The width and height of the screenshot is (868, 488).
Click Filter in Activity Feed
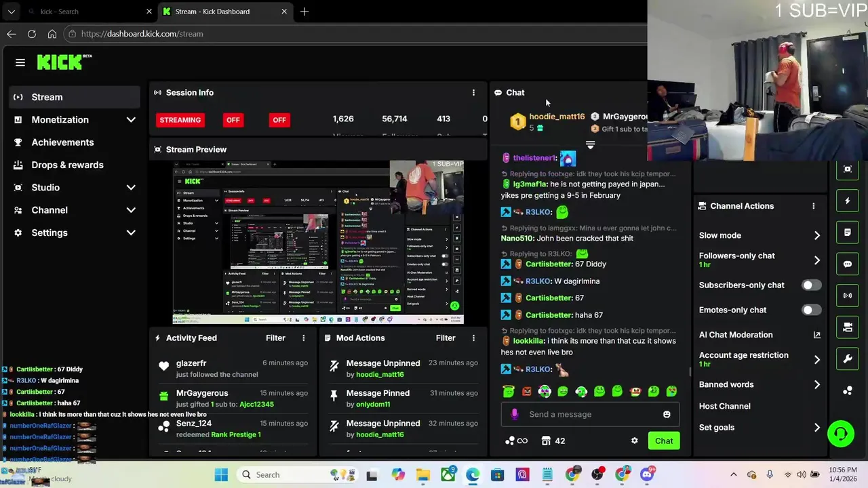275,338
